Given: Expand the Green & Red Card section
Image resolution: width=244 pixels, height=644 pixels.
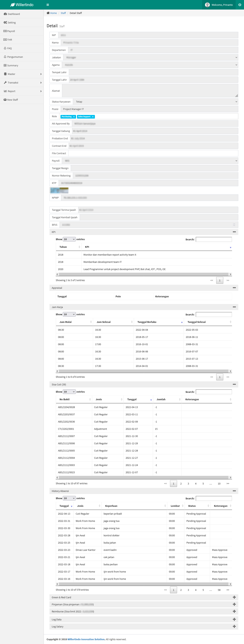Looking at the screenshot, I should point(234,597).
